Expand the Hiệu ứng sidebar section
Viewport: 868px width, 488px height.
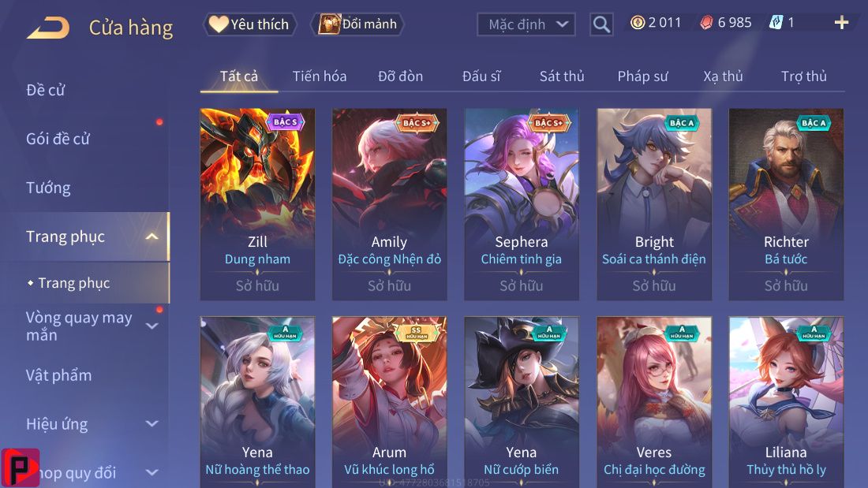152,424
